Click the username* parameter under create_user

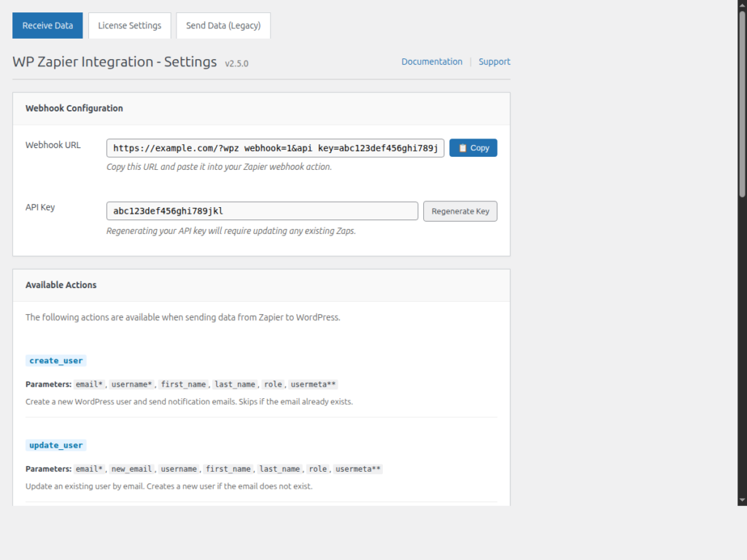(131, 385)
